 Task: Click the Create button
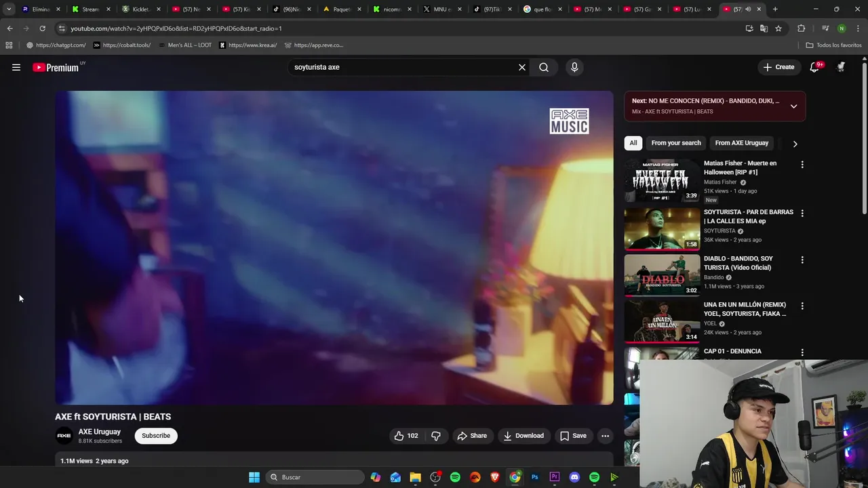(x=778, y=67)
